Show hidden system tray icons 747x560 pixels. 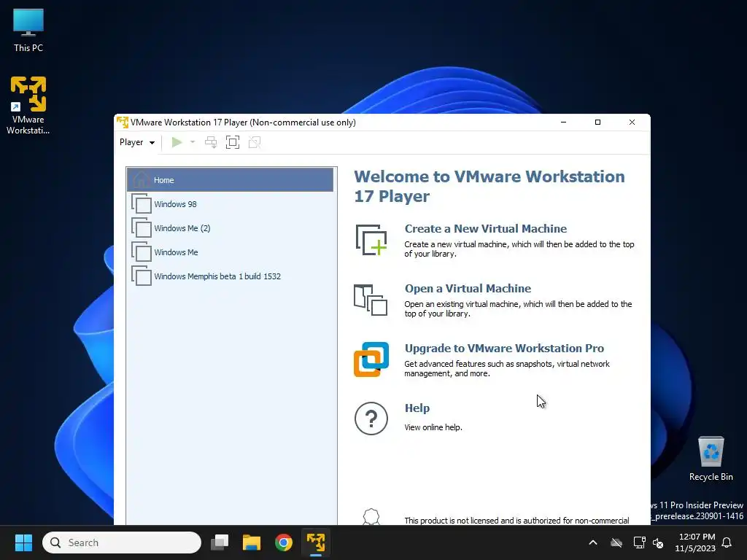(x=593, y=542)
